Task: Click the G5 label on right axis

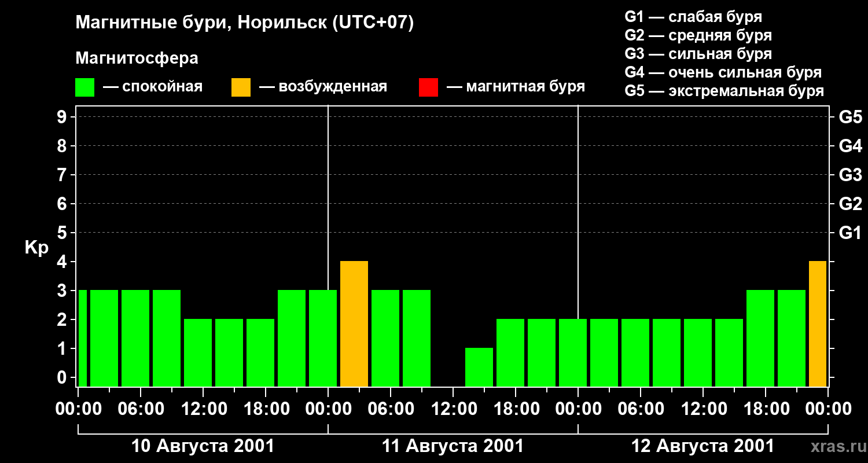Action: (850, 117)
